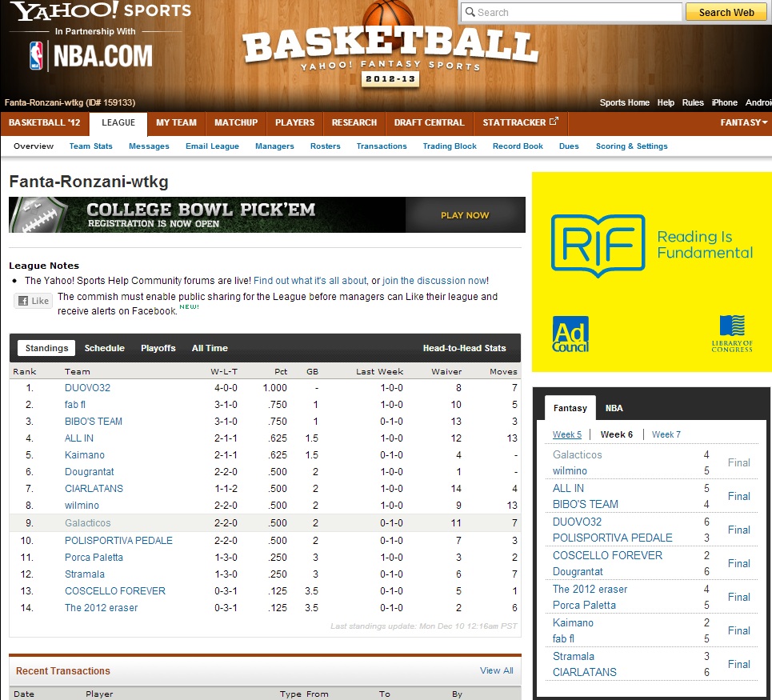Click the Reading Is Fundamental book logo

point(597,246)
